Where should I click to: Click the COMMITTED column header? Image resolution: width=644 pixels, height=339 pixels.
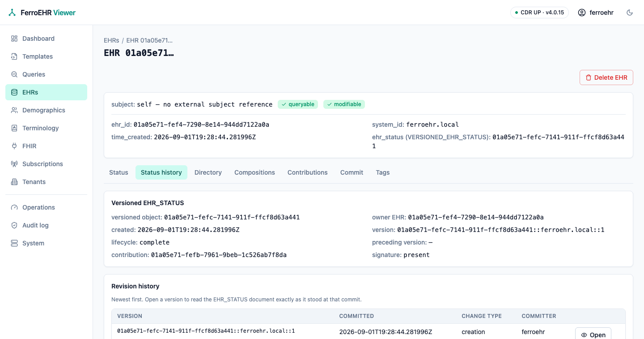[x=356, y=316]
